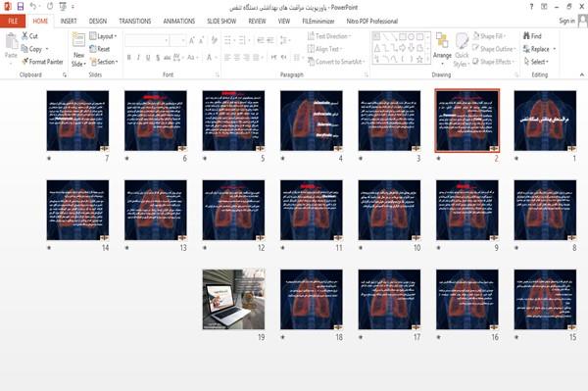Open the Align Text dropdown
This screenshot has width=588, height=391.
[324, 49]
